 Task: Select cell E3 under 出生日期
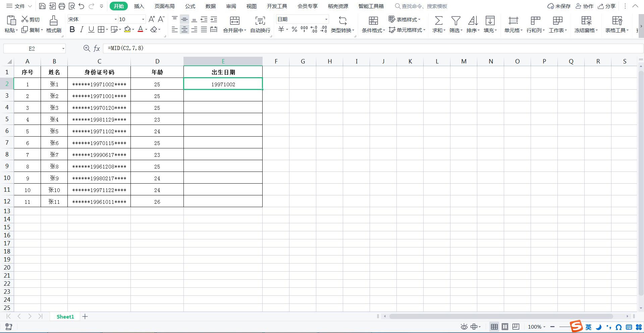[x=223, y=96]
